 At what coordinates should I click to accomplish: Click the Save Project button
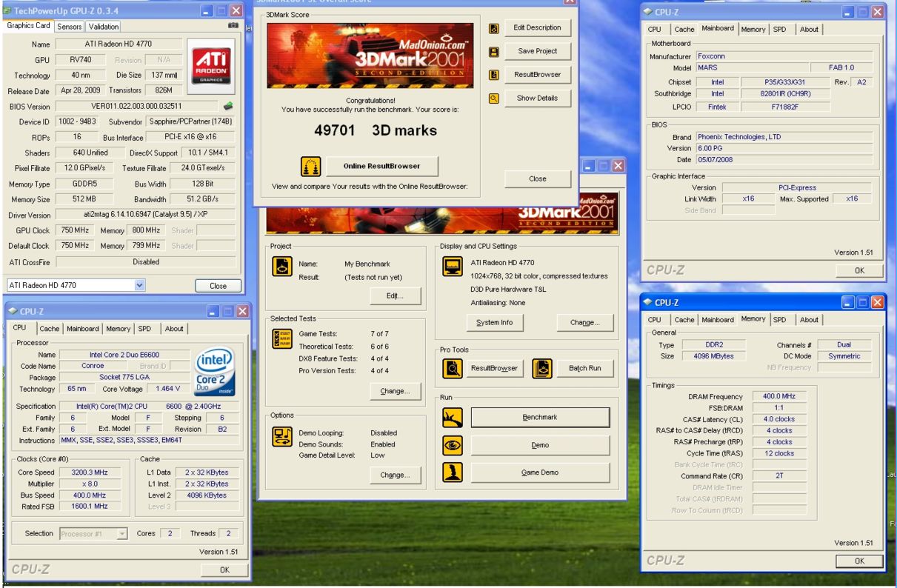click(x=537, y=51)
